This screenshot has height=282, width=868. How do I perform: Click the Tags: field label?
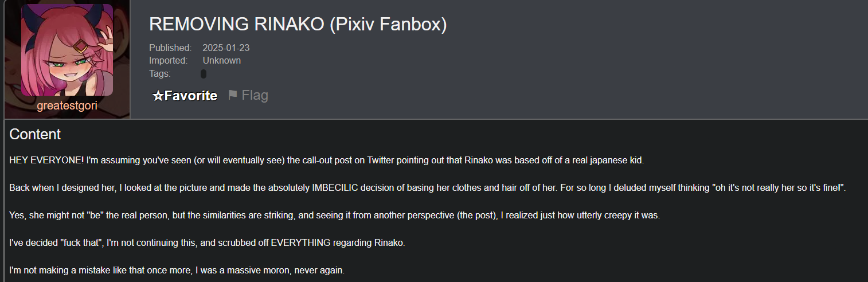(x=160, y=73)
